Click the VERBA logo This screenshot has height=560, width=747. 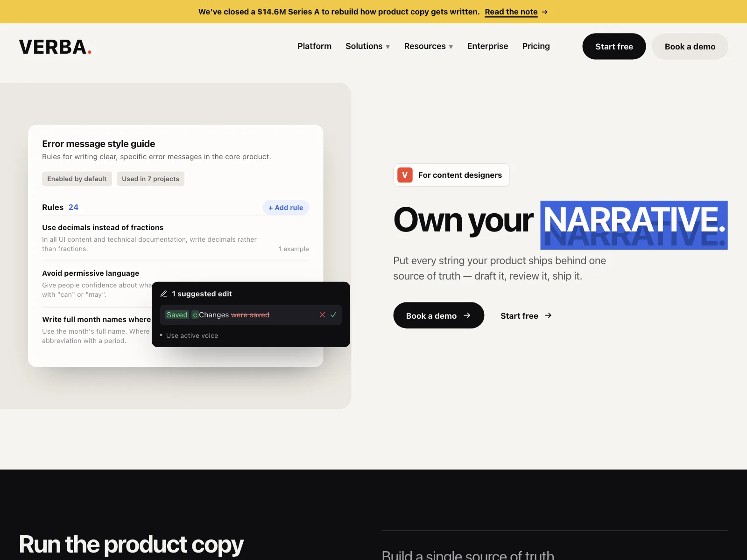55,47
